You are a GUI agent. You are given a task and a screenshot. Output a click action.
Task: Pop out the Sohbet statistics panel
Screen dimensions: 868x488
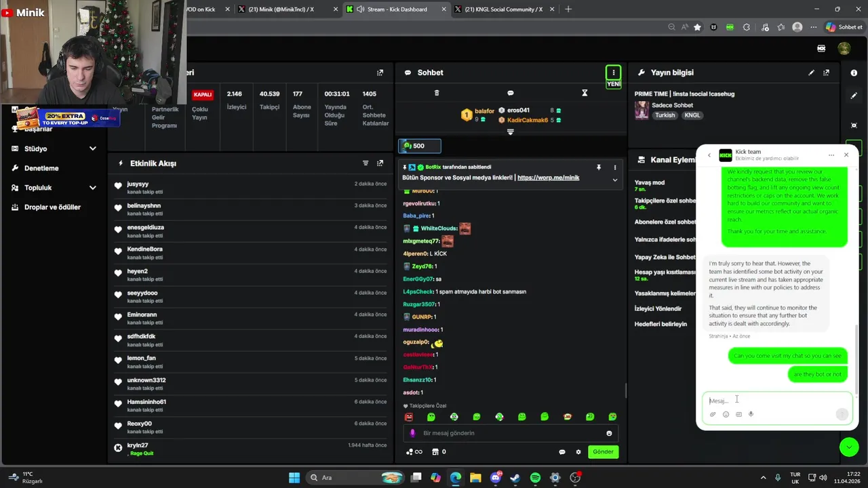click(380, 73)
